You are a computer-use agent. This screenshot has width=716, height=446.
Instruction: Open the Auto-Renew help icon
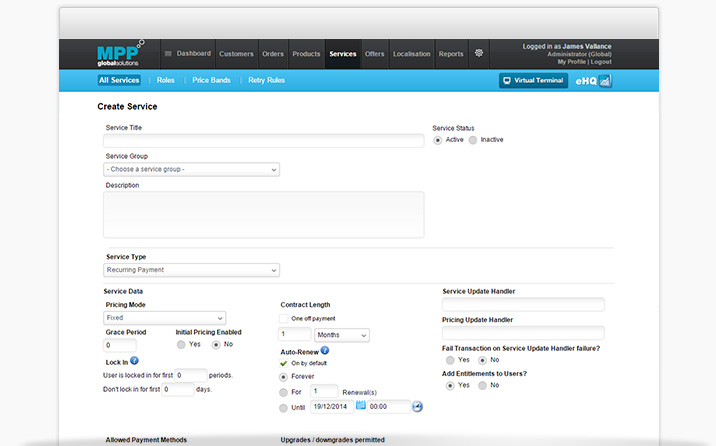[x=325, y=351]
